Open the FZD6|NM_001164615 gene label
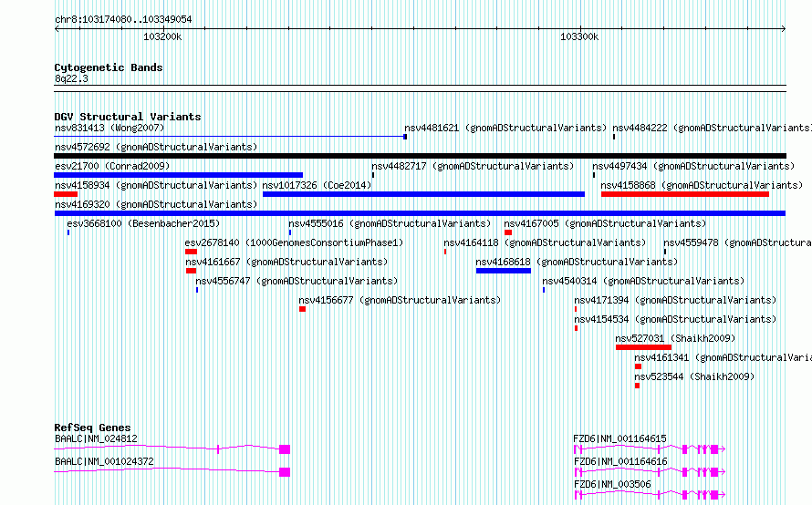The height and width of the screenshot is (505, 812). click(x=620, y=439)
